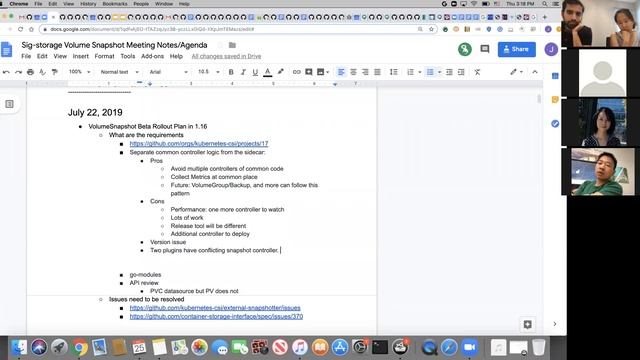This screenshot has width=640, height=360.
Task: Open the spec/issues/370 link
Action: [216, 316]
